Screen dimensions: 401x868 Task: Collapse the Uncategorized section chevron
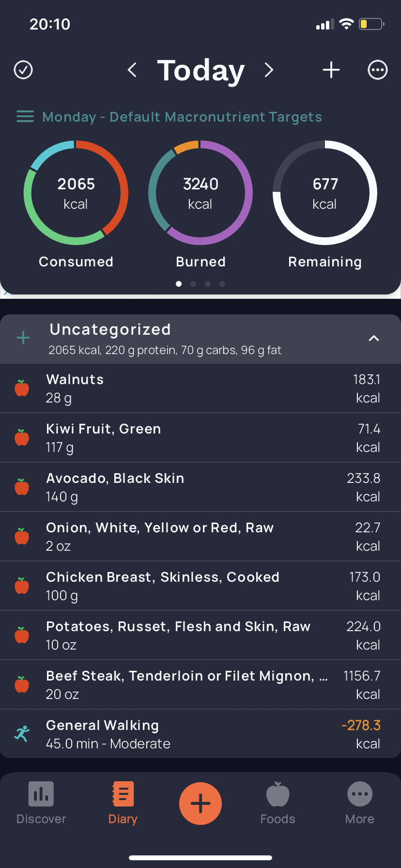pos(374,338)
